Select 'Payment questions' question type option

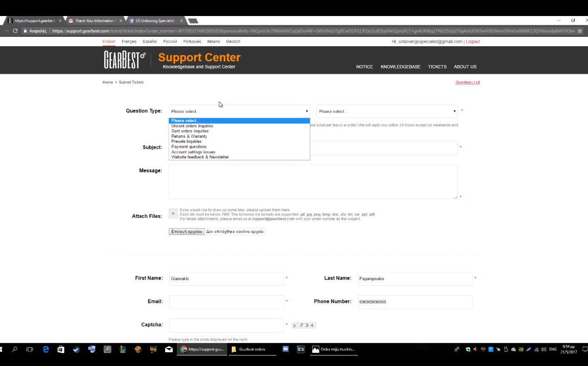(x=189, y=147)
